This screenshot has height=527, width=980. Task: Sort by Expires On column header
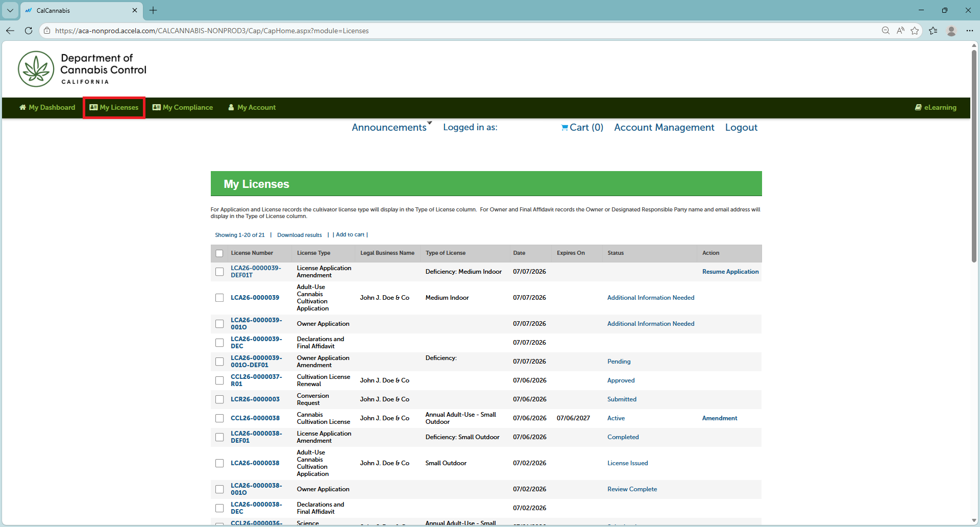(x=571, y=253)
